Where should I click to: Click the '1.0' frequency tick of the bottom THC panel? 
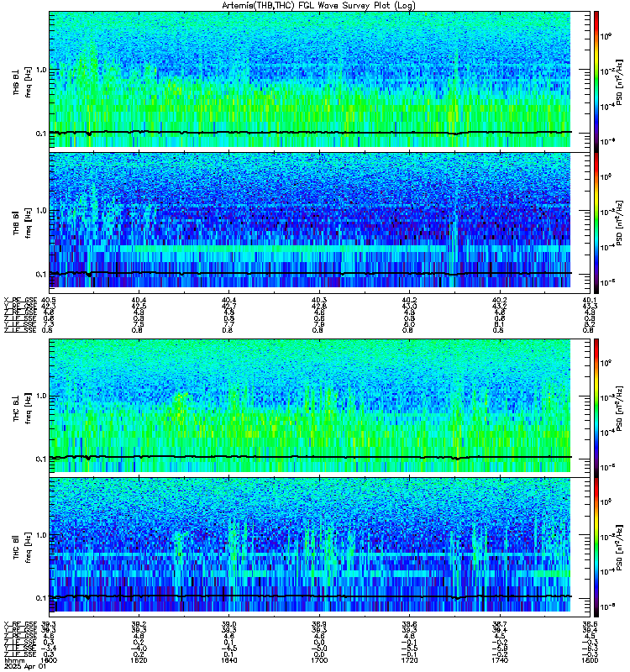(40, 535)
